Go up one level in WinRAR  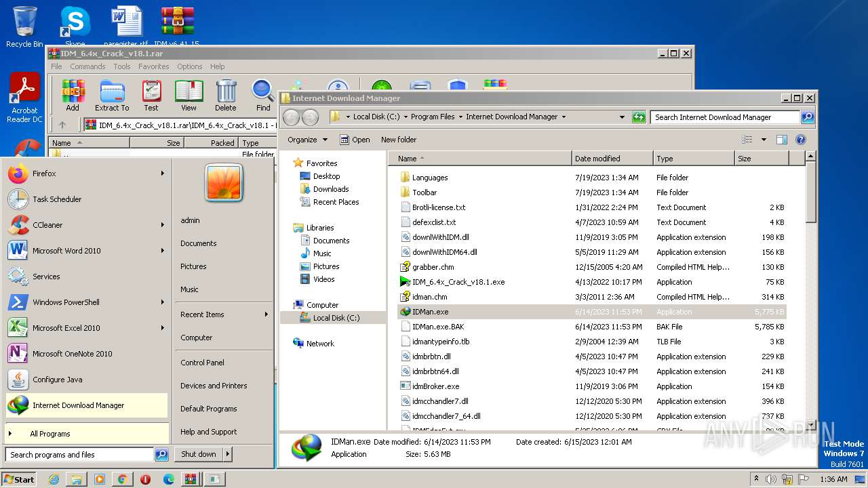[62, 125]
